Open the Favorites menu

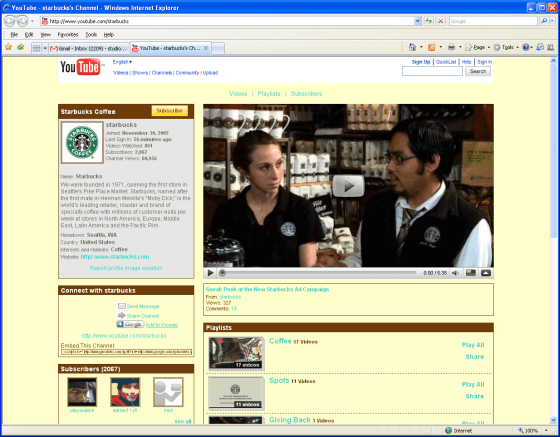click(68, 35)
